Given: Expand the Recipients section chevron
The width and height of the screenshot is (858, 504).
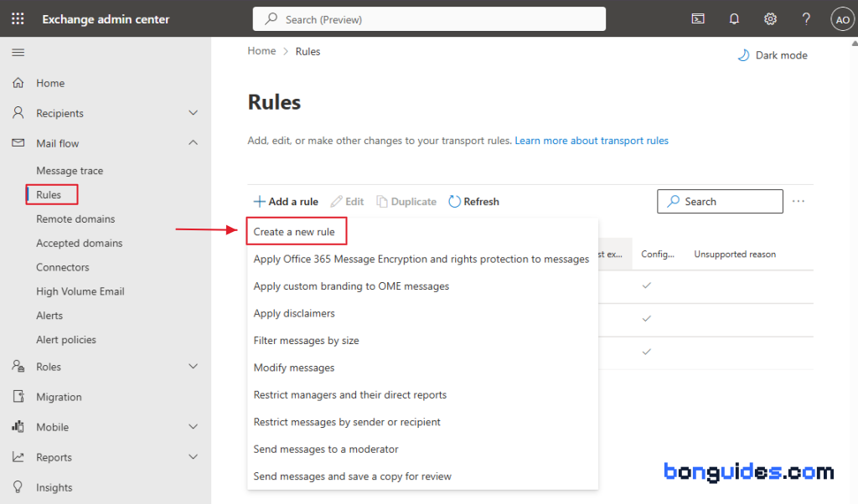Looking at the screenshot, I should pyautogui.click(x=194, y=113).
